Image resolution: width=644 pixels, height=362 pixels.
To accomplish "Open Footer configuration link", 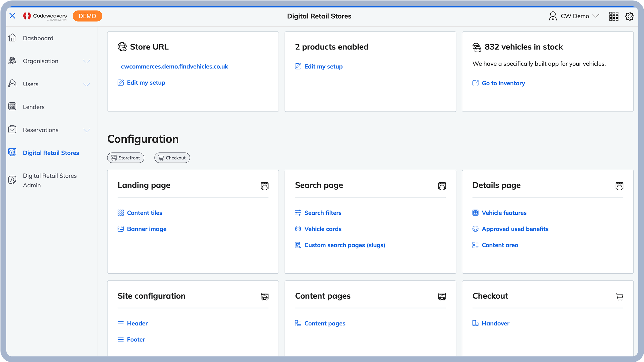I will tap(136, 340).
